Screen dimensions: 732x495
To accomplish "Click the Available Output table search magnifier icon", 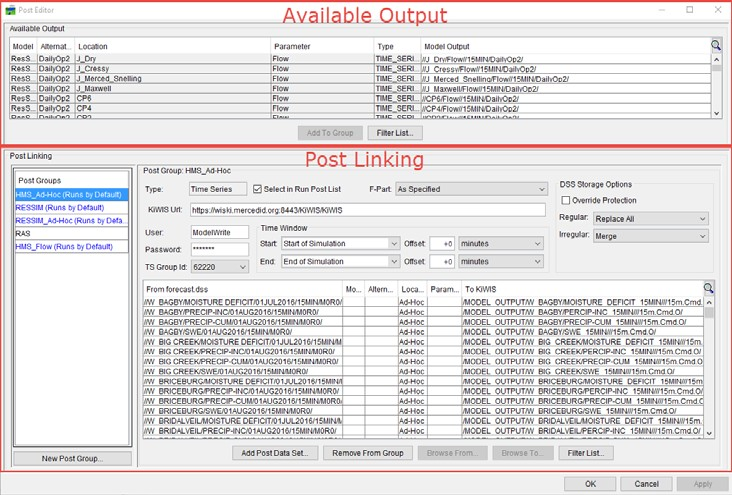I will (715, 46).
